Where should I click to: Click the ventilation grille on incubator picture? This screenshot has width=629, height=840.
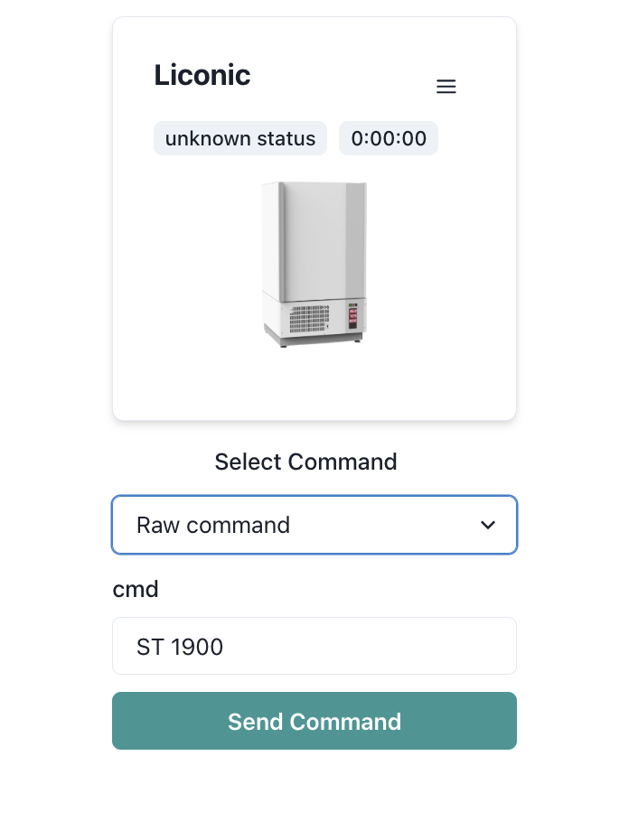[309, 319]
